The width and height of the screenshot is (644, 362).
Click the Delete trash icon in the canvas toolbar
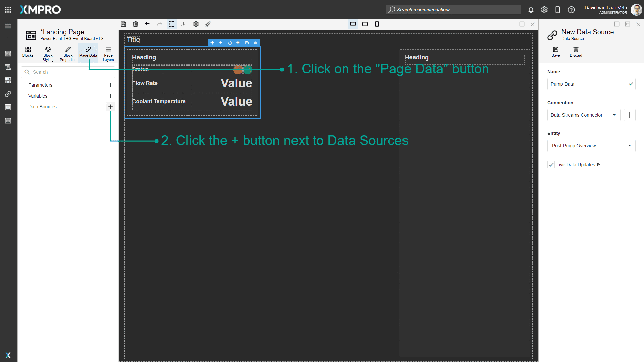coord(136,24)
